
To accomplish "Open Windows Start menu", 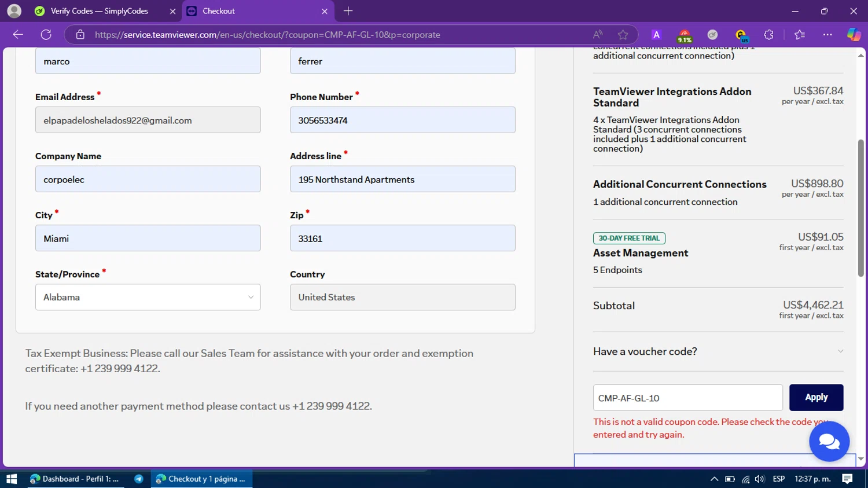I will pos(12,479).
